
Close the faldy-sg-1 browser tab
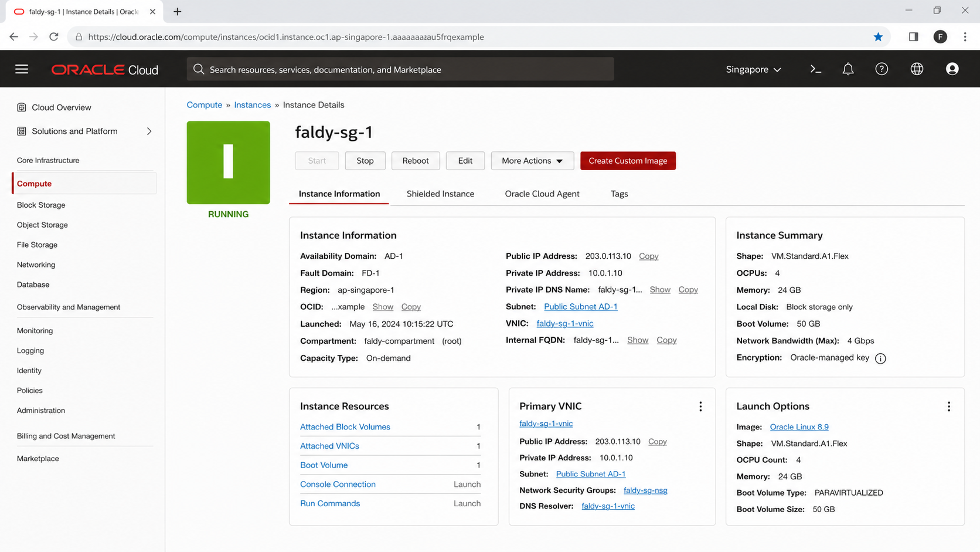[152, 12]
